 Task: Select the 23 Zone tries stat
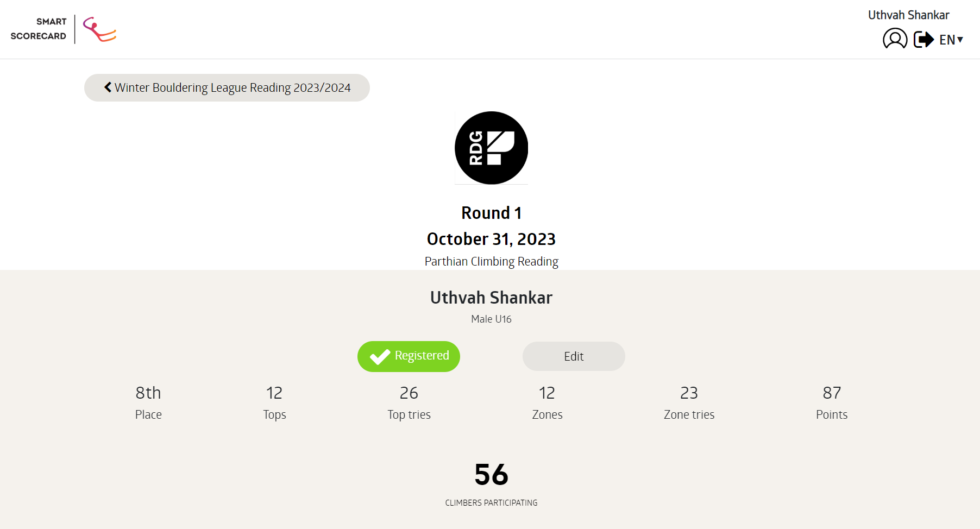click(x=689, y=402)
